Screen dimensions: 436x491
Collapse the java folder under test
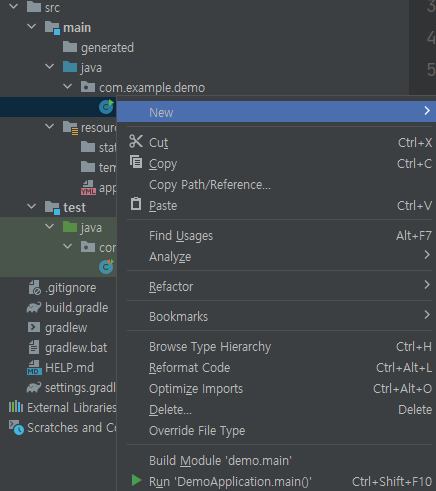pos(49,226)
